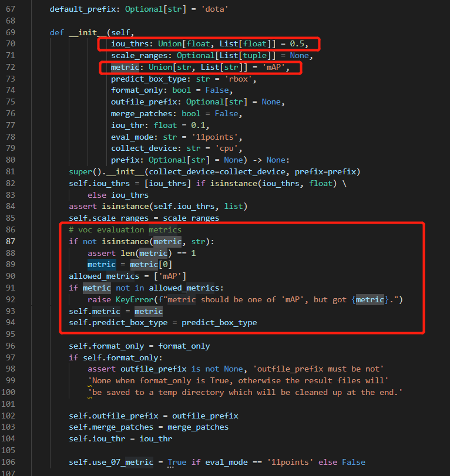The width and height of the screenshot is (450, 476).
Task: Click 'self.iou_thr' on line 104
Action: click(96, 439)
